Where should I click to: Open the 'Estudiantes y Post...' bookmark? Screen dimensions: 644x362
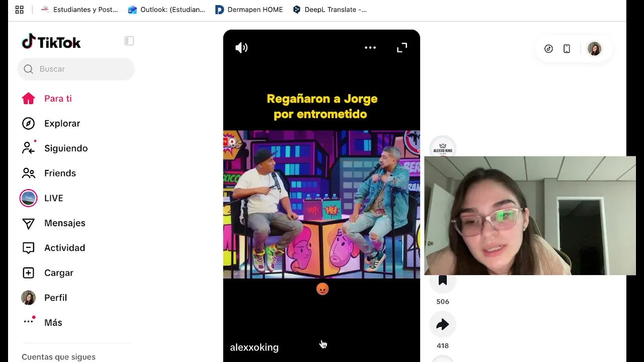pyautogui.click(x=79, y=10)
